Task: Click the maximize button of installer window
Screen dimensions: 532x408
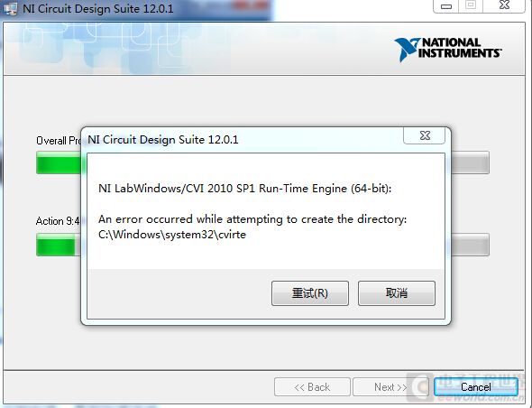Action: 471,5
